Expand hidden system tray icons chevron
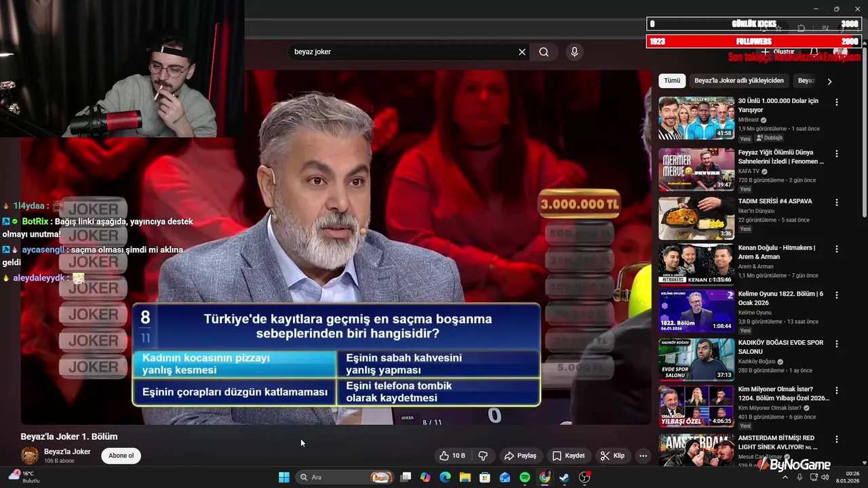 785,477
